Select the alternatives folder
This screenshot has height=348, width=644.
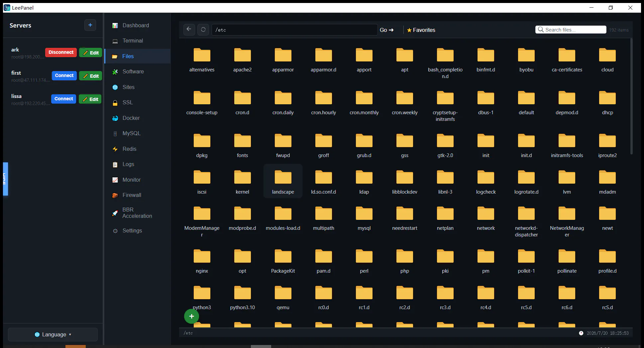click(x=202, y=60)
